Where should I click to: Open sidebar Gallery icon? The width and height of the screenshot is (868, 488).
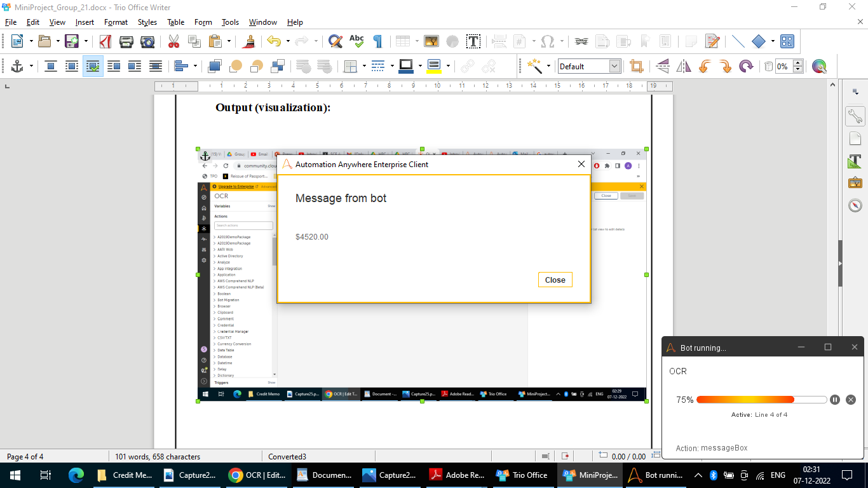point(855,183)
